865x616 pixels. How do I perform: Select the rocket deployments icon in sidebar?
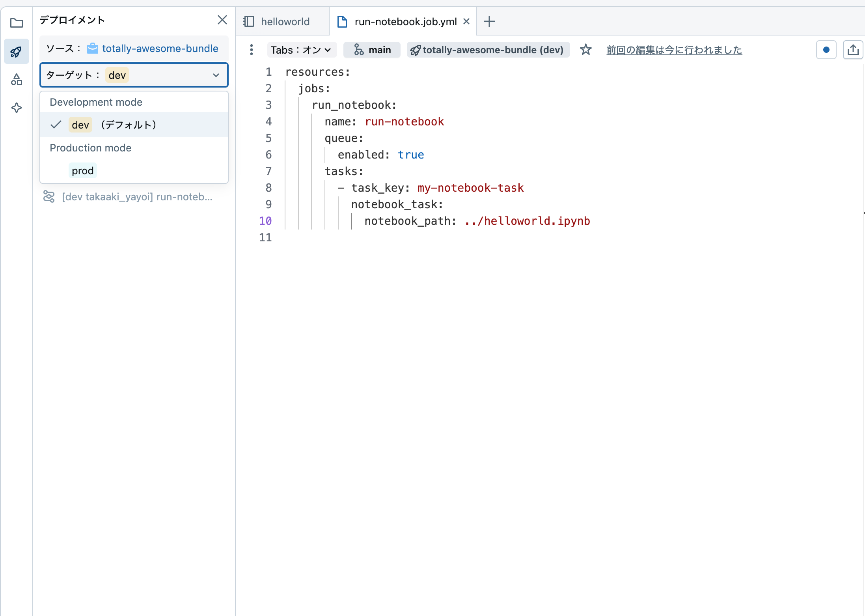pyautogui.click(x=16, y=51)
